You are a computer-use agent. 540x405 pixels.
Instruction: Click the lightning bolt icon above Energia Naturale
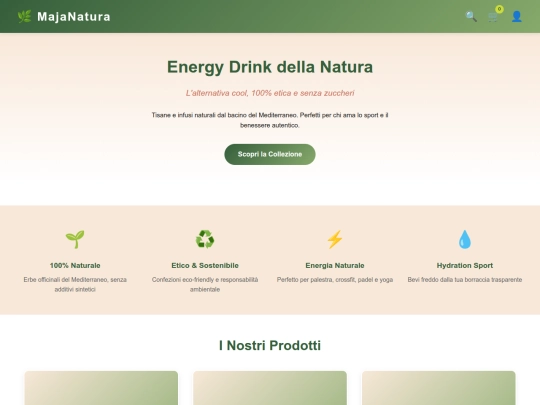tap(335, 239)
